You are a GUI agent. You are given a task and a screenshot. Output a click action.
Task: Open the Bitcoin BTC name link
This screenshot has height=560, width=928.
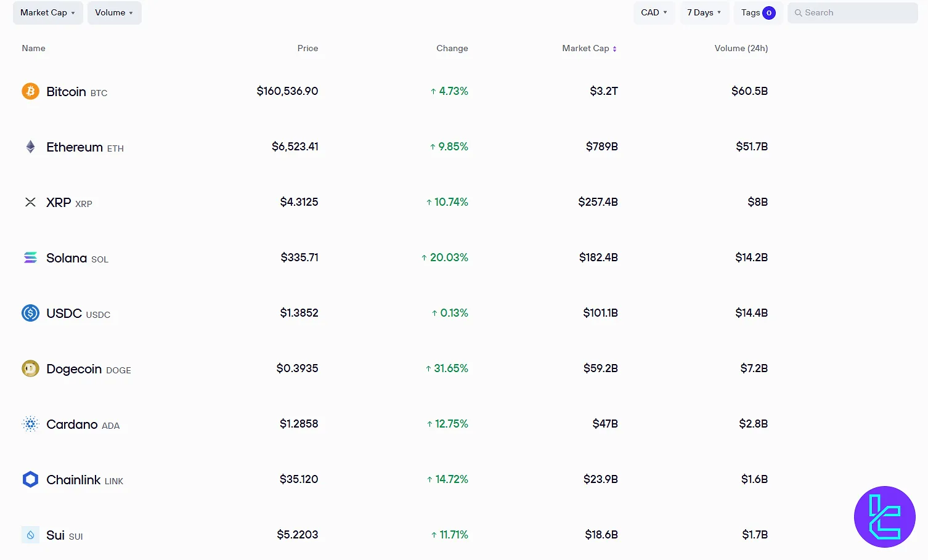tap(77, 92)
